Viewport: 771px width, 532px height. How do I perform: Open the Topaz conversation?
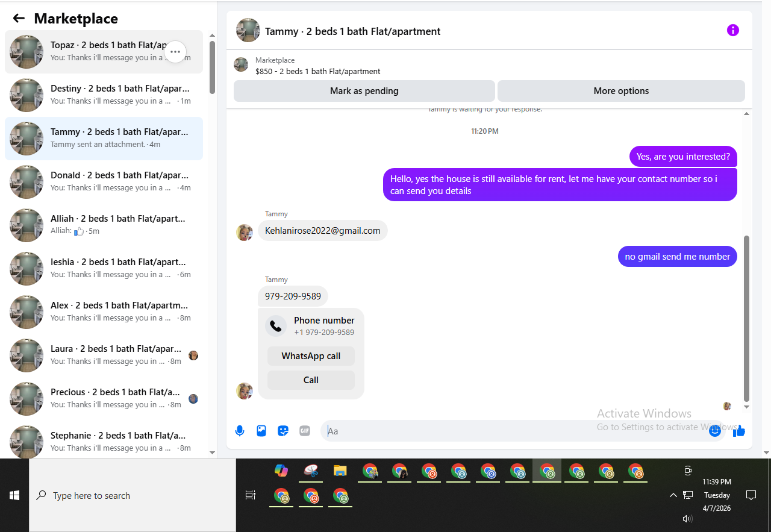pyautogui.click(x=104, y=52)
